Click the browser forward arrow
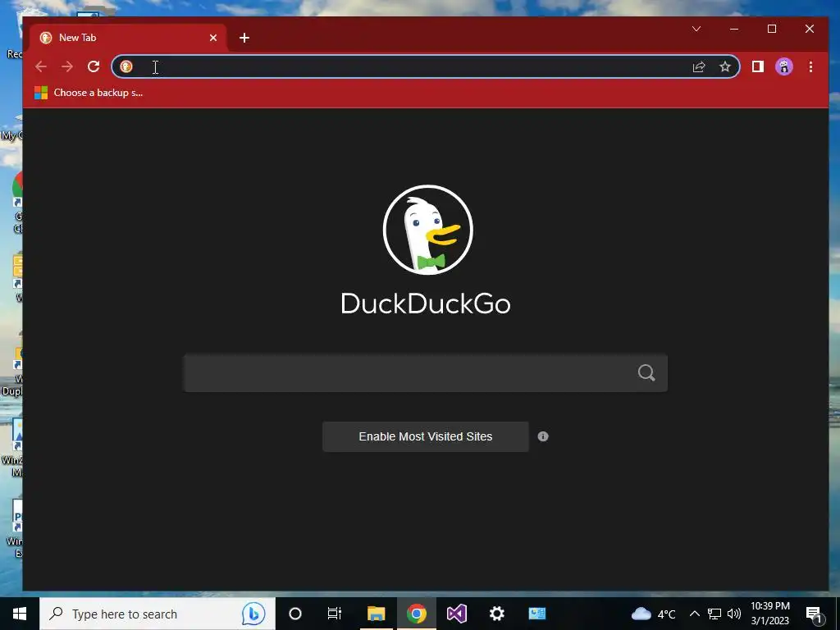 pyautogui.click(x=67, y=66)
